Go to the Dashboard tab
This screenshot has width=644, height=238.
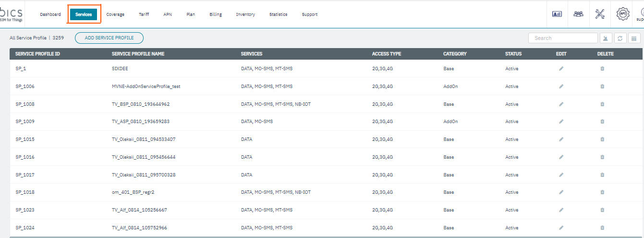50,14
